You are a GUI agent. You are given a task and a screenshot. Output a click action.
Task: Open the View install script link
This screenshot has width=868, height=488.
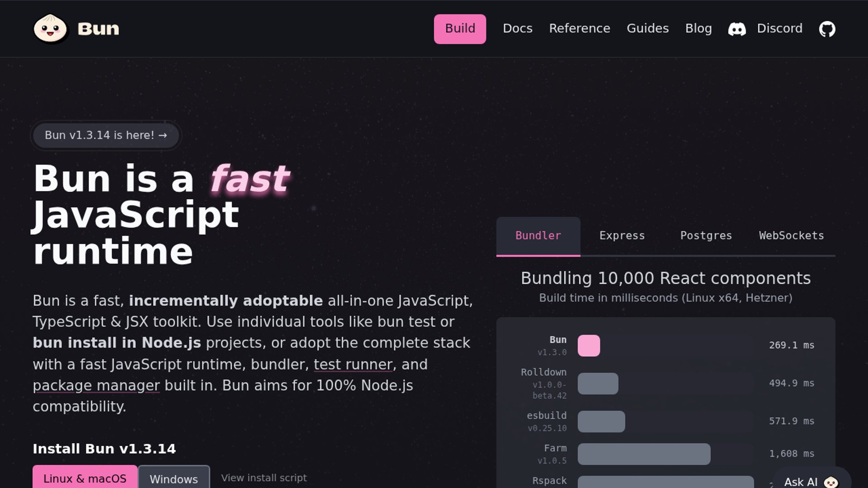264,478
